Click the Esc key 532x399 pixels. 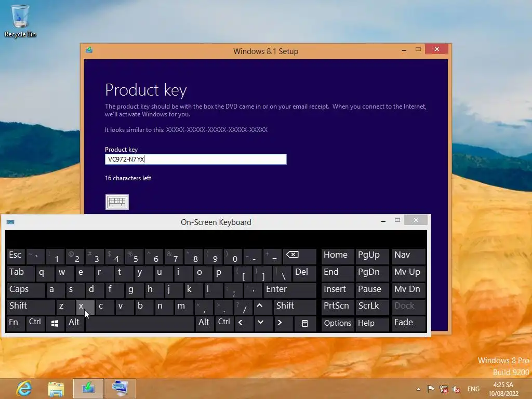click(x=16, y=256)
